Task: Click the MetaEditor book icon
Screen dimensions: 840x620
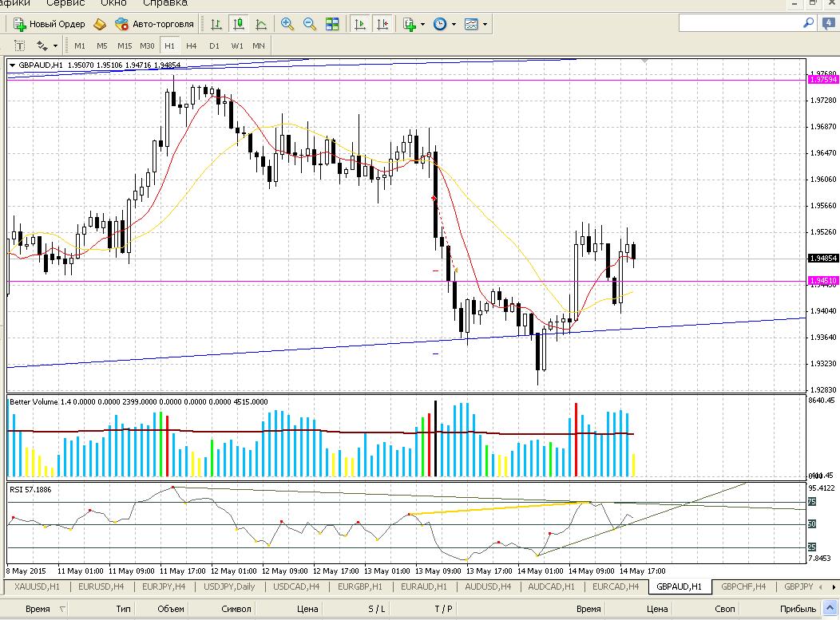Action: coord(100,24)
